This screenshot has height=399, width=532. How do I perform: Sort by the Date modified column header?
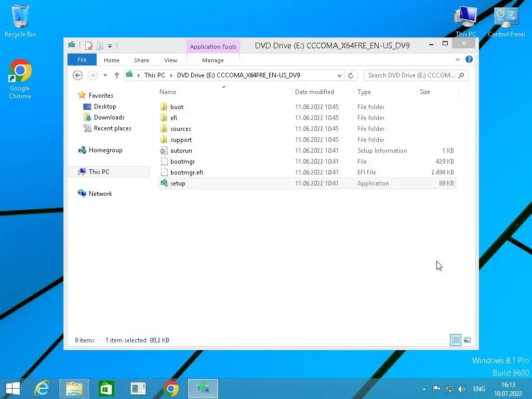[x=314, y=92]
